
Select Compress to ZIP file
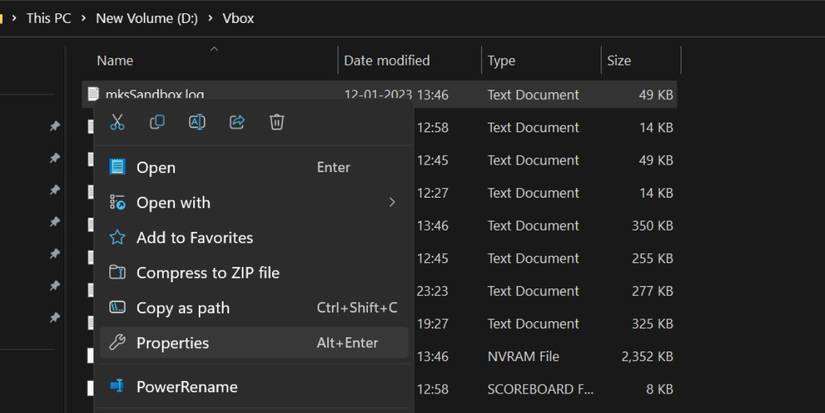[x=207, y=273]
